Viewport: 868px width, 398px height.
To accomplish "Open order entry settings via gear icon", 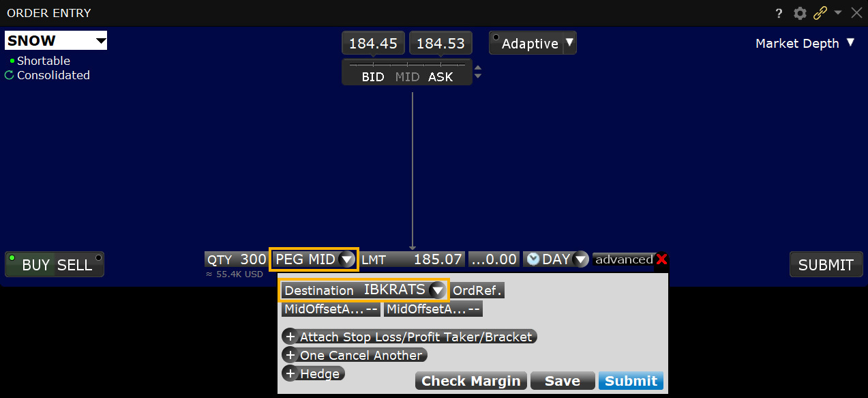I will tap(799, 13).
